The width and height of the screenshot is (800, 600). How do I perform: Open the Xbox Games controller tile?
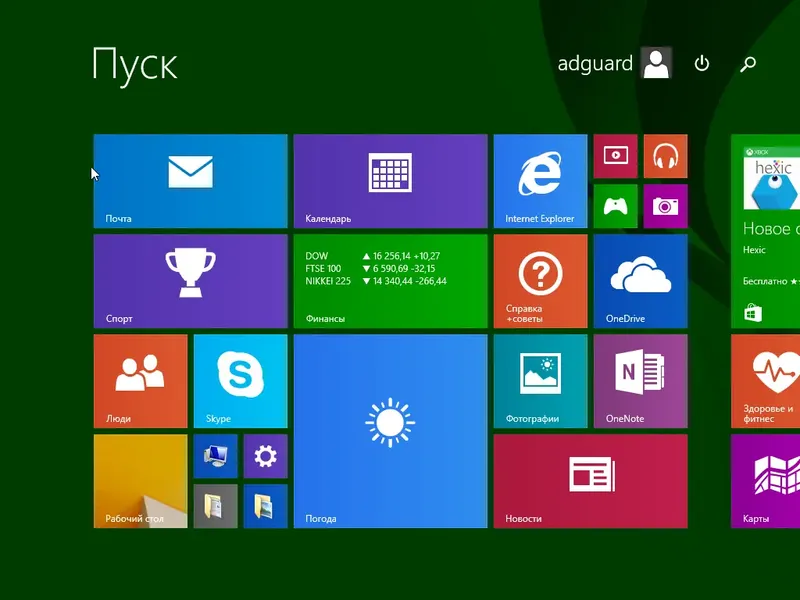pos(615,206)
